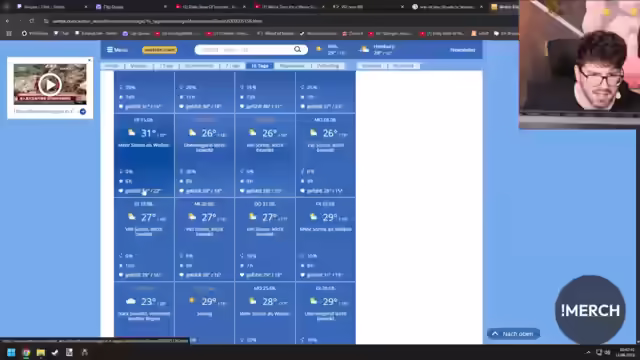Click the wetter.com yellow logo

tap(159, 50)
